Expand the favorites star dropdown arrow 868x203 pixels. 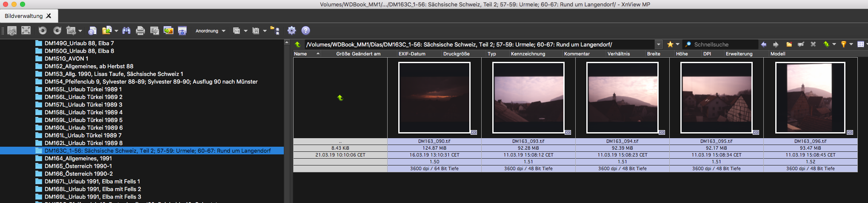pos(678,44)
